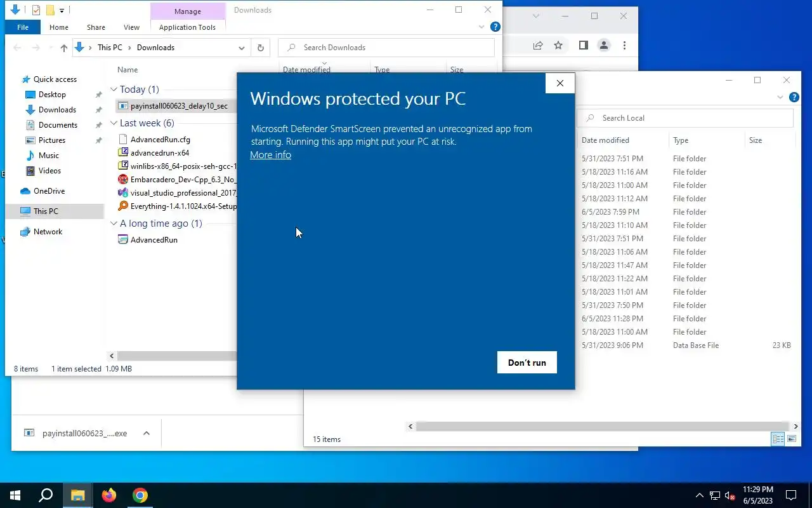This screenshot has width=812, height=508.
Task: Sort Downloads list by Name column
Action: click(x=128, y=70)
